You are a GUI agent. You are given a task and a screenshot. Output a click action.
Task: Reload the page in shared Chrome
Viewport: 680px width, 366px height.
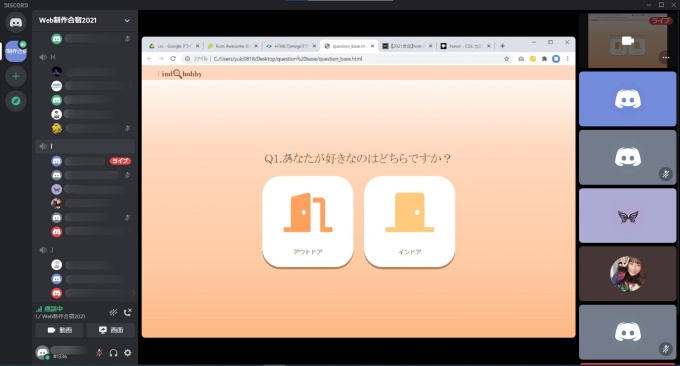click(x=173, y=59)
